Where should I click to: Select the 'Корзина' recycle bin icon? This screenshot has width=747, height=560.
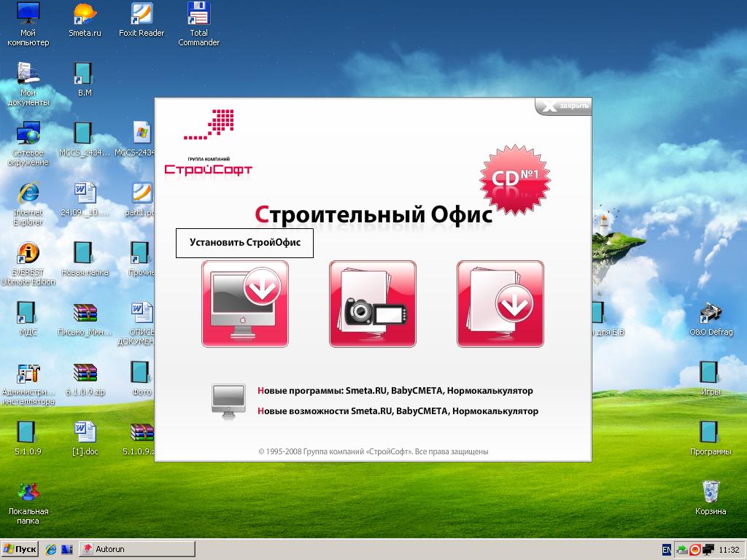point(711,498)
